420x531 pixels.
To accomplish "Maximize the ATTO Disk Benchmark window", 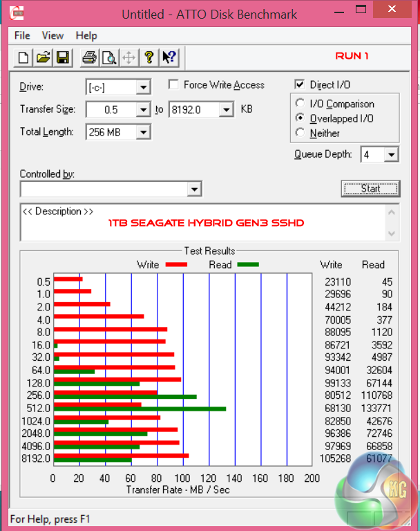I will pos(361,10).
